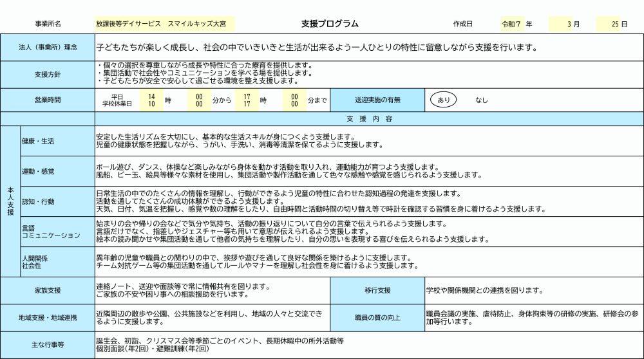Click the opening hour cell 14 / 10
Viewport: 644px width, 359px height.
pyautogui.click(x=151, y=100)
